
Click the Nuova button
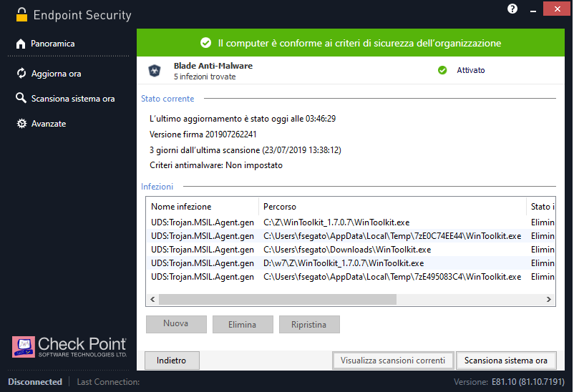[176, 324]
